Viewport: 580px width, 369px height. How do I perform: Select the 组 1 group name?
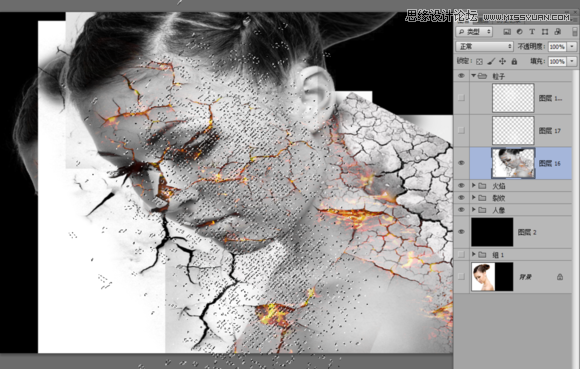498,255
